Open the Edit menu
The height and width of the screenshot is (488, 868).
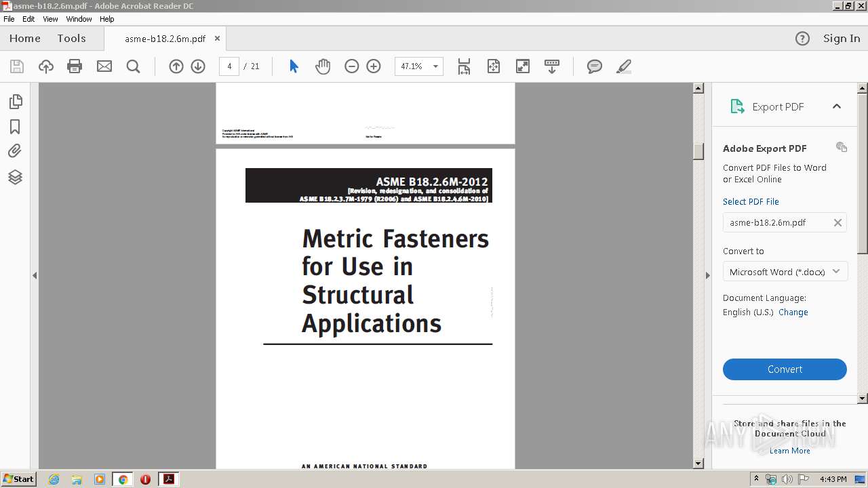point(28,19)
